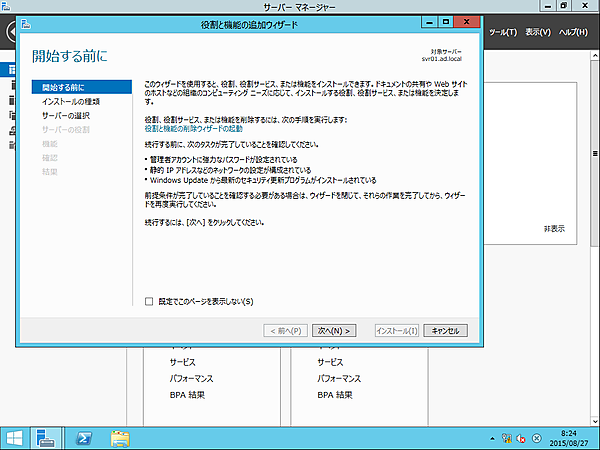The image size is (600, 450).
Task: Open File Explorer from the taskbar
Action: (x=120, y=439)
